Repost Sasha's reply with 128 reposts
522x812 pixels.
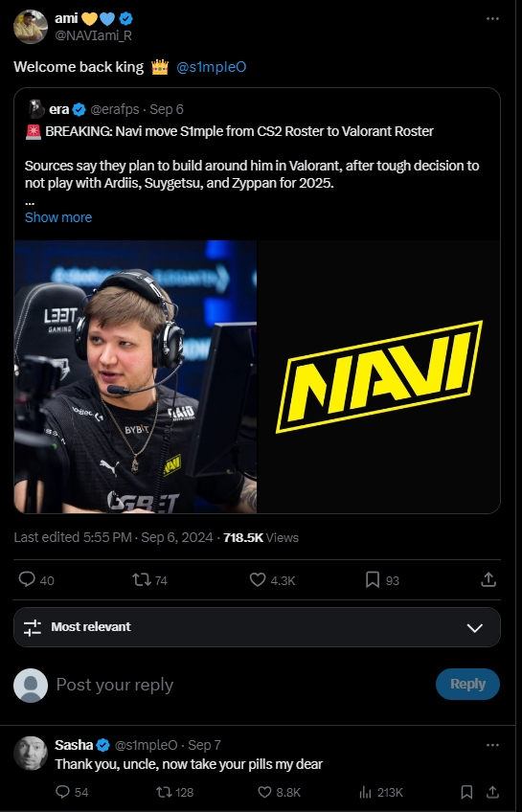tap(164, 792)
